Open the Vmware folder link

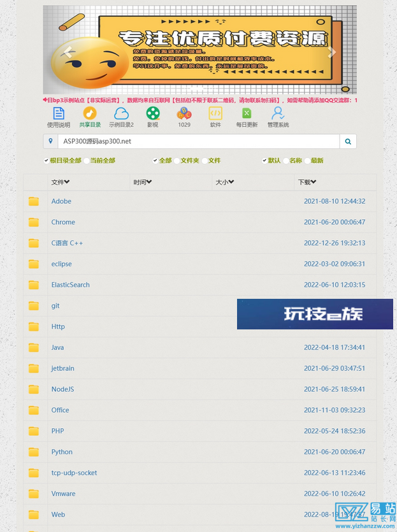pyautogui.click(x=64, y=494)
